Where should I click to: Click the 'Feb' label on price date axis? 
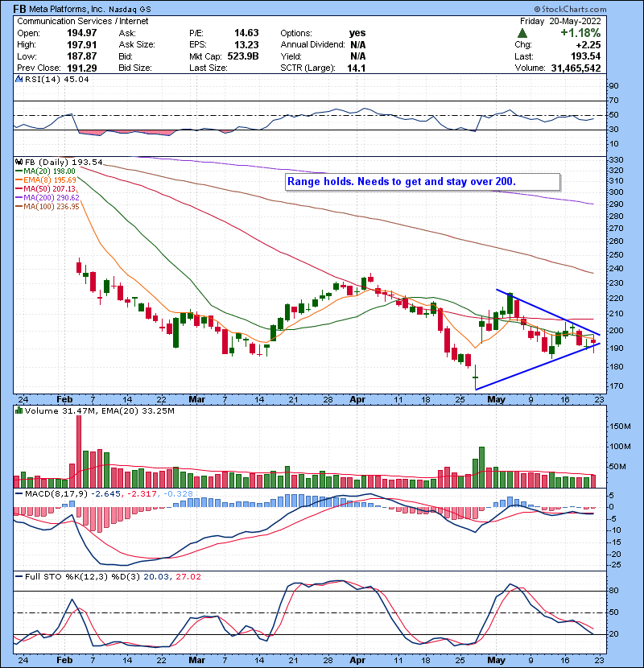tap(64, 400)
